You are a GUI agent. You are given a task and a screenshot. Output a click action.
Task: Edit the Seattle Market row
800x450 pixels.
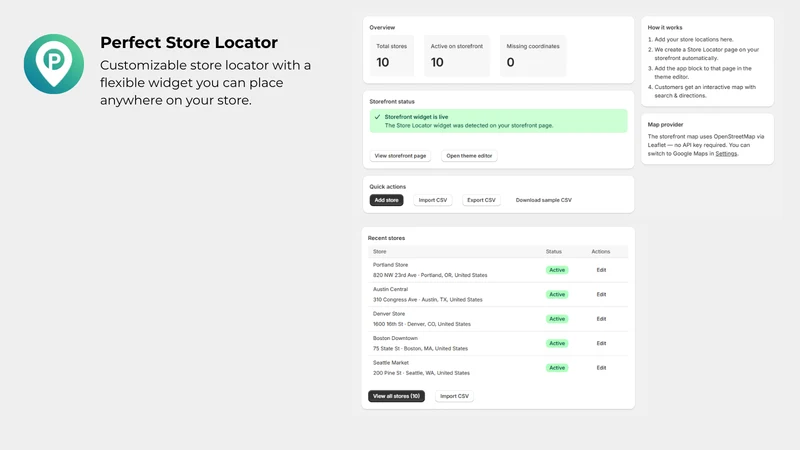(x=601, y=368)
